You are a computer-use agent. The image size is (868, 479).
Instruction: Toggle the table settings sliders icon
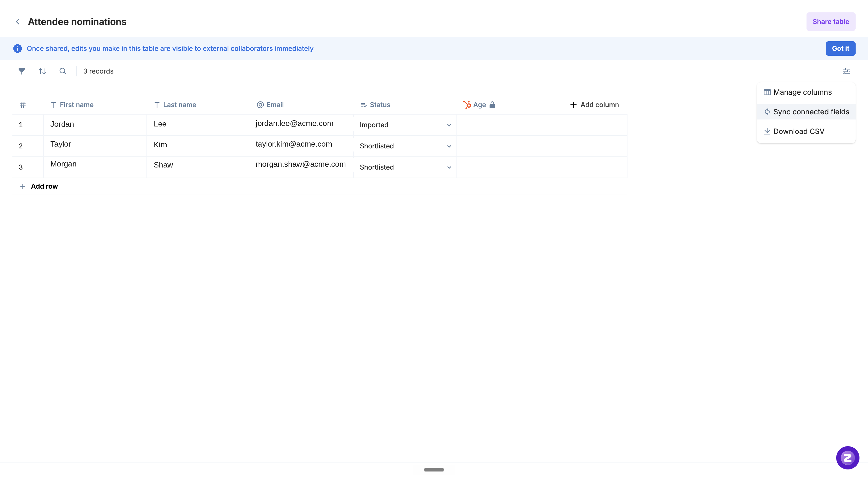[846, 71]
